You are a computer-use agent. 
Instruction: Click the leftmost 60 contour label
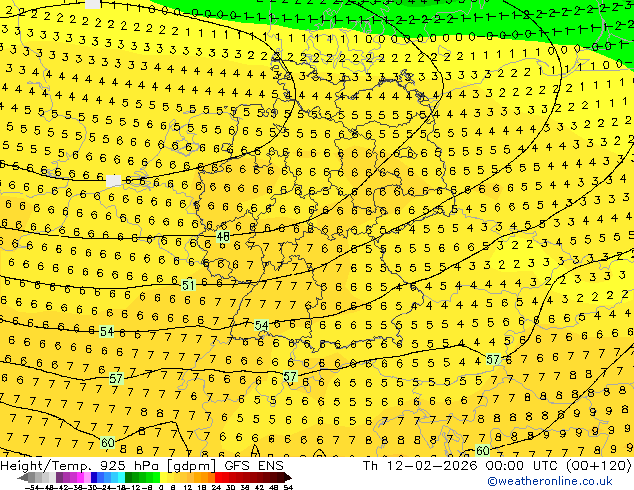108,443
